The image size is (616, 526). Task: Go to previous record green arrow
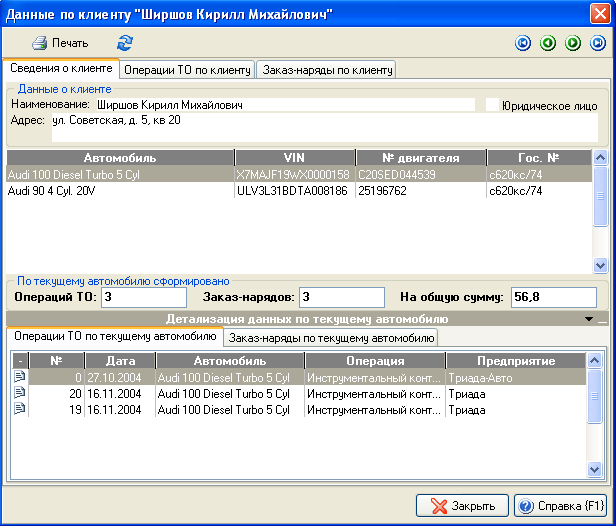[547, 43]
